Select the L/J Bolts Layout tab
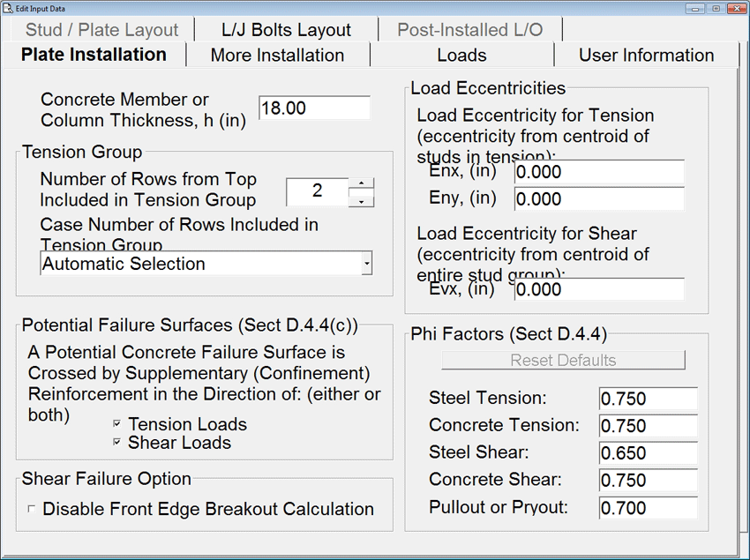The width and height of the screenshot is (750, 560). 286,30
